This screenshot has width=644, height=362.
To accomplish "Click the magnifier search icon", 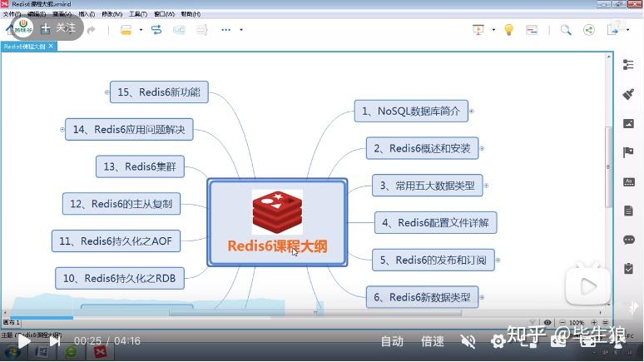I will tap(566, 30).
